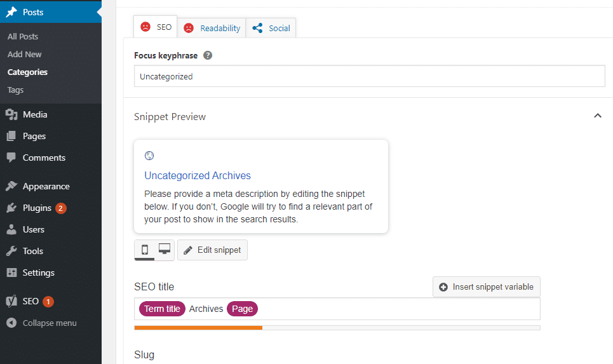Click Insert snippet variable button
The width and height of the screenshot is (613, 364).
(486, 286)
